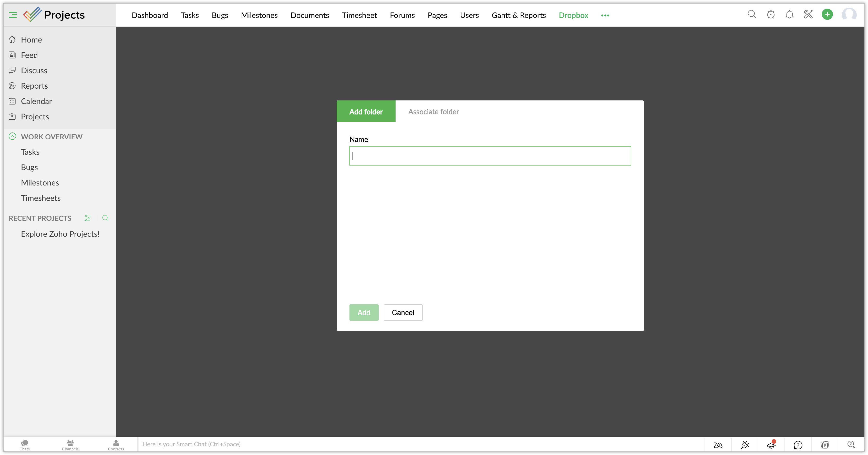The height and width of the screenshot is (455, 868).
Task: Open the Channels icon in bottom bar
Action: click(x=70, y=444)
